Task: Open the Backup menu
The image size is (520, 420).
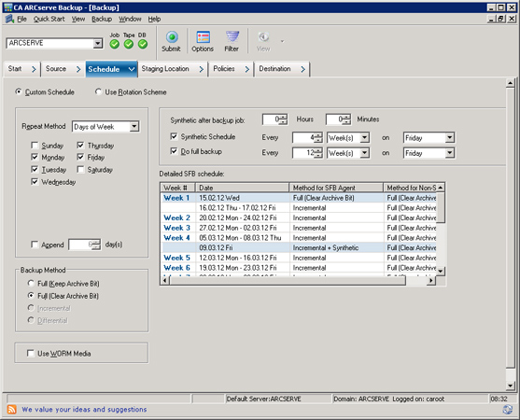Action: [102, 19]
